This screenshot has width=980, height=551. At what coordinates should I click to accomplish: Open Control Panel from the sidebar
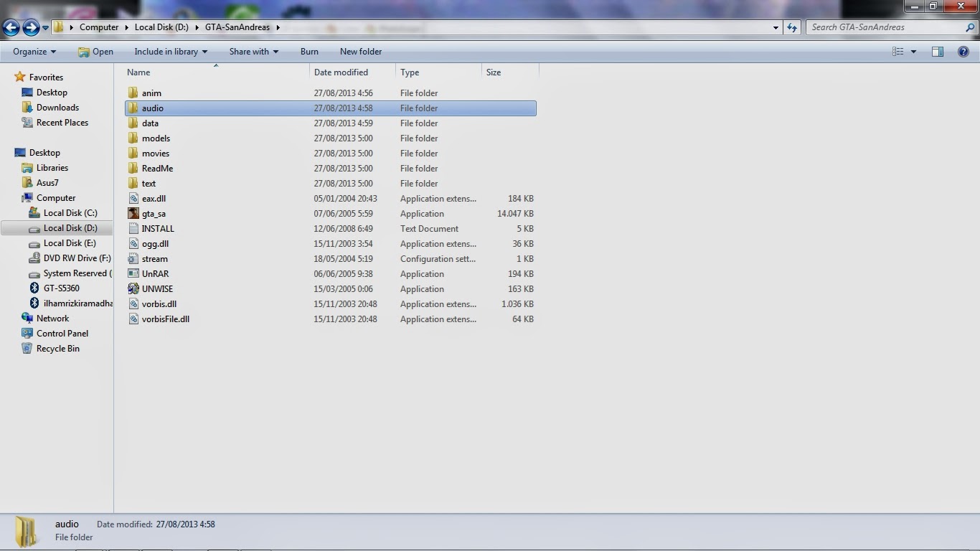(62, 334)
